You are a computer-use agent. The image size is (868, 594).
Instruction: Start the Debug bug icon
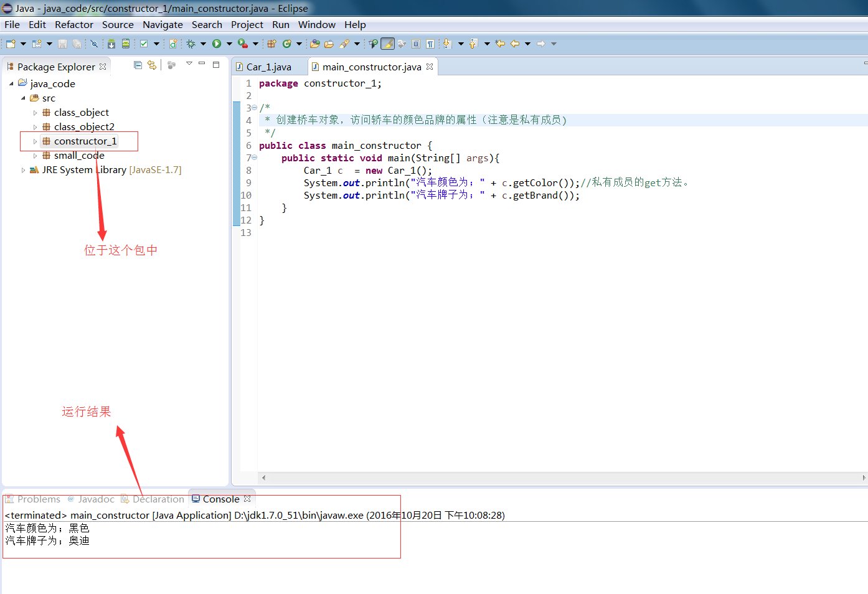[191, 44]
